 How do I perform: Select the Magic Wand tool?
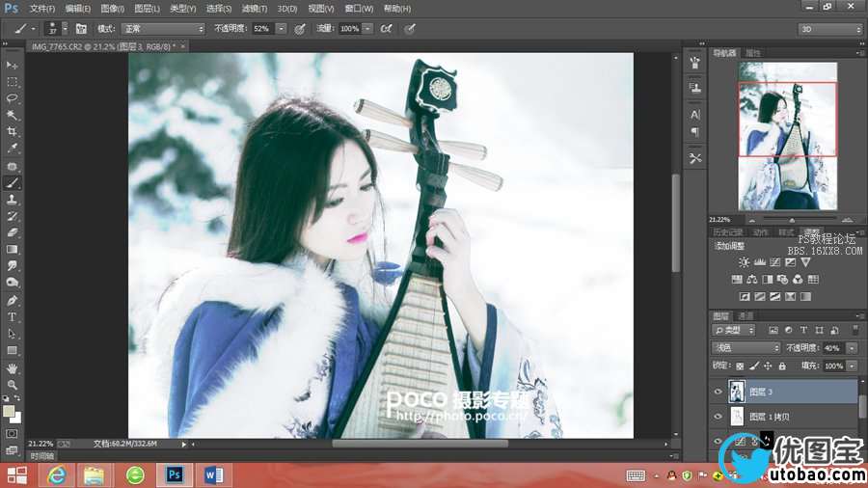(x=12, y=115)
